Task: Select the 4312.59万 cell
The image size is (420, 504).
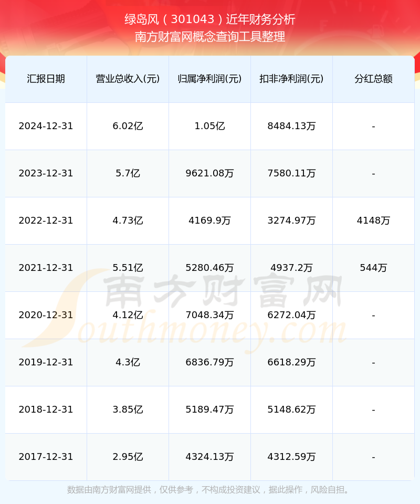Action: [x=291, y=457]
